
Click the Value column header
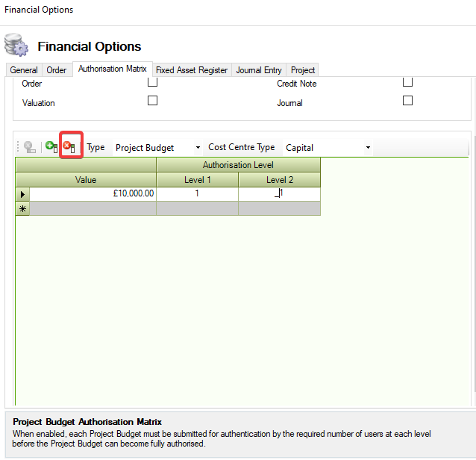pos(86,180)
